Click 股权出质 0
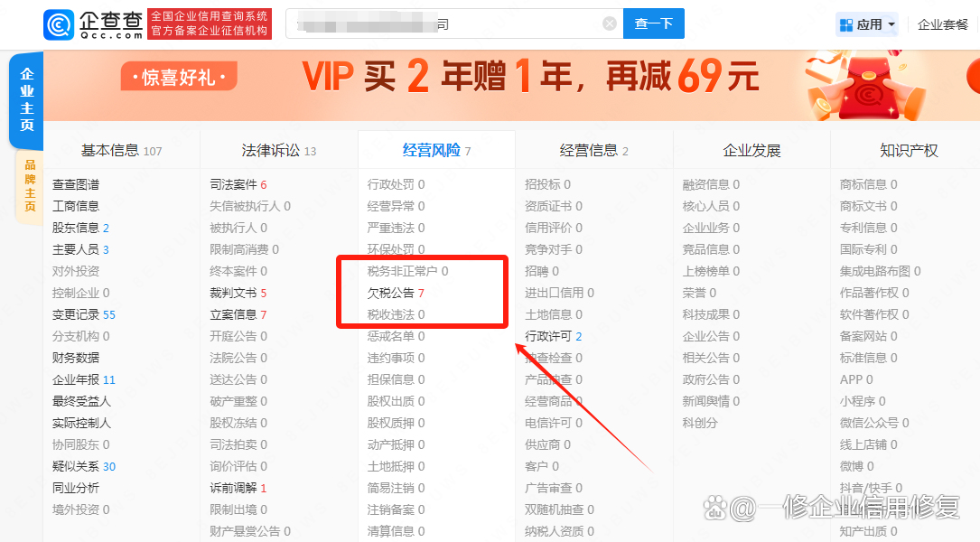The image size is (980, 542). click(396, 401)
